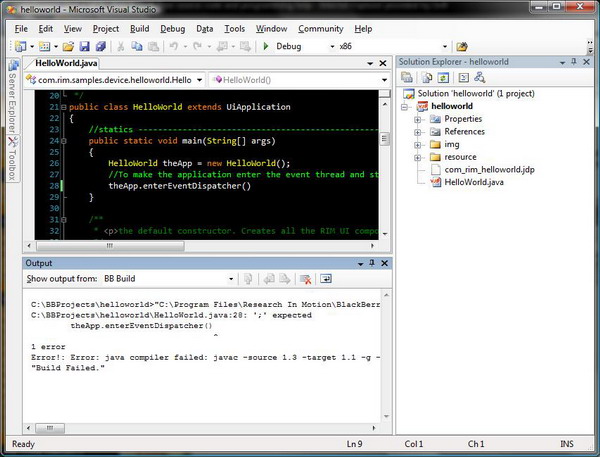This screenshot has height=457, width=600.
Task: Click the View Code icon in Solution Explorer
Action: (463, 78)
